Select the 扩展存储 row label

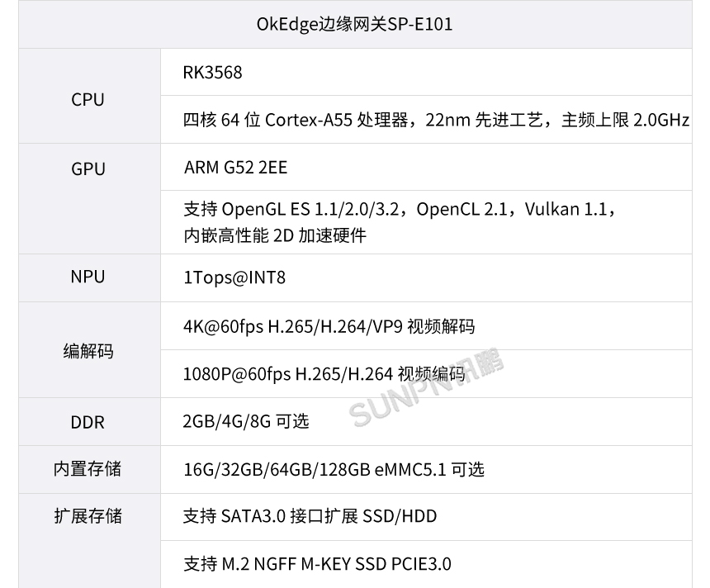pyautogui.click(x=88, y=516)
